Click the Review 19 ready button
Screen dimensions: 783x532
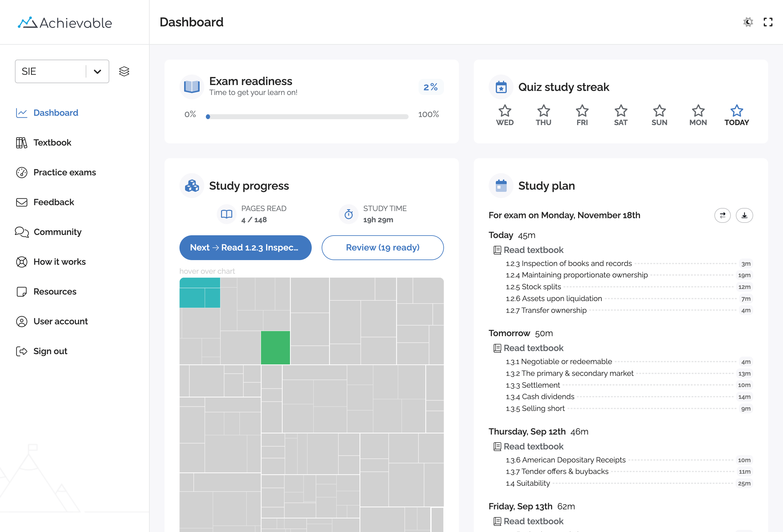click(x=382, y=248)
